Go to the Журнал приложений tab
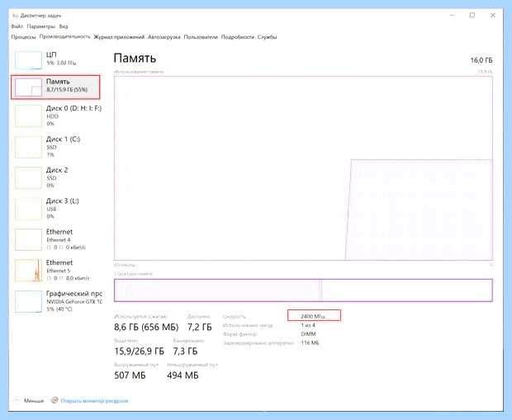The width and height of the screenshot is (512, 420). 119,37
